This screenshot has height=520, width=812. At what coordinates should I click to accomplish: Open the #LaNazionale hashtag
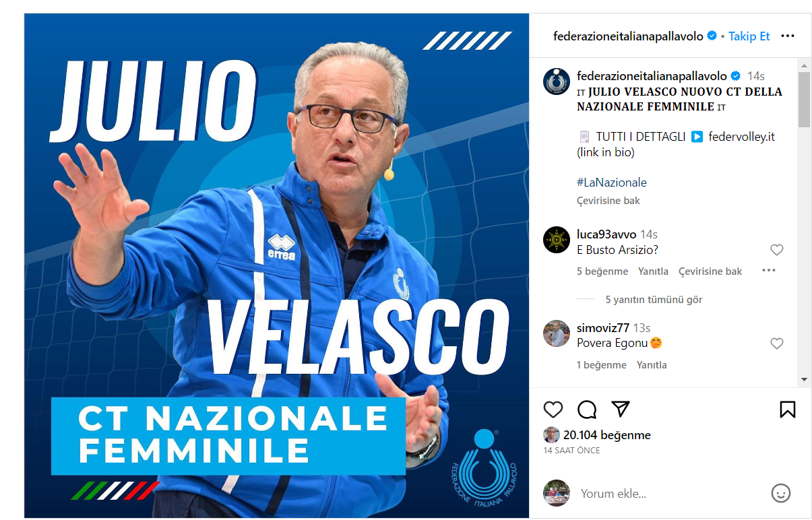pos(612,183)
